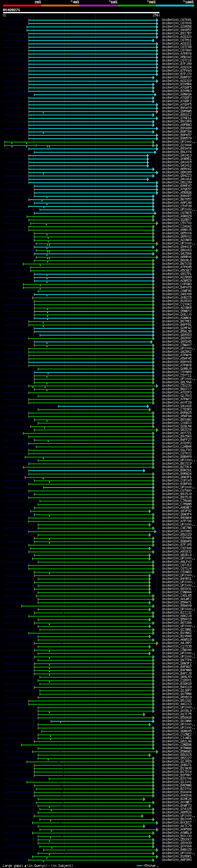The width and height of the screenshot is (197, 868).
Task: Select the UniRef100_Q1DBS7 label
Action: 176,220
